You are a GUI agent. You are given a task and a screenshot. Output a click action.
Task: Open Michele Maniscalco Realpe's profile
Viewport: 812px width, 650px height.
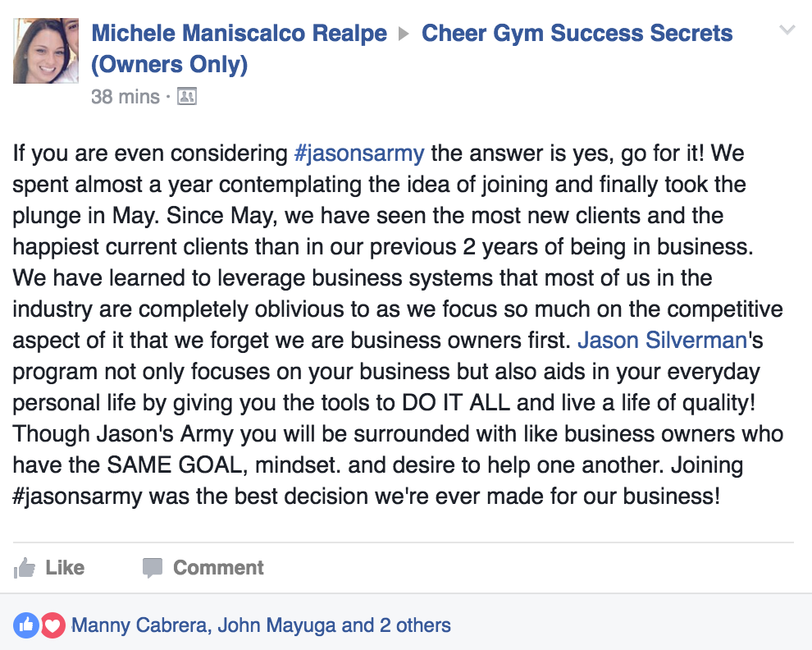pos(239,33)
